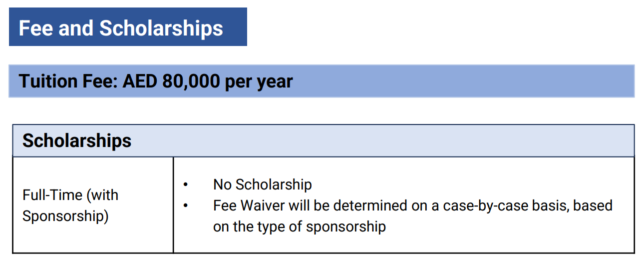Click the line 'on the type of sponsorship'
644x258 pixels.
point(300,227)
